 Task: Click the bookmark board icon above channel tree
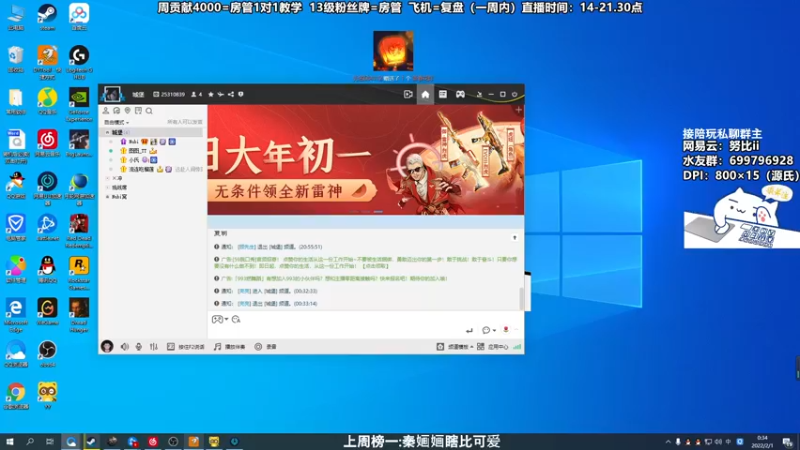138,111
